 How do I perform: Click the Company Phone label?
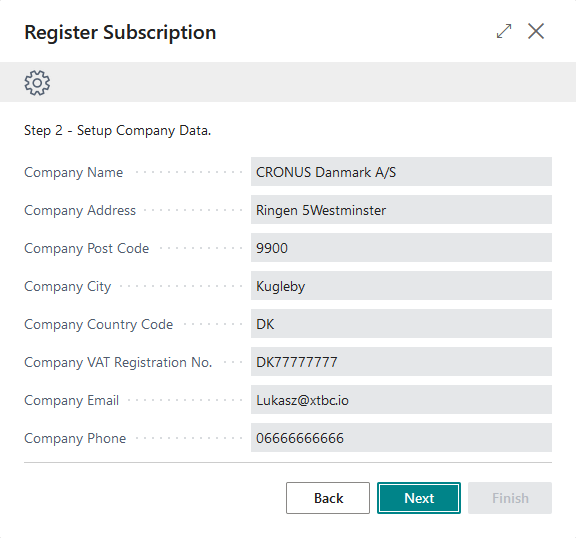[x=75, y=438]
